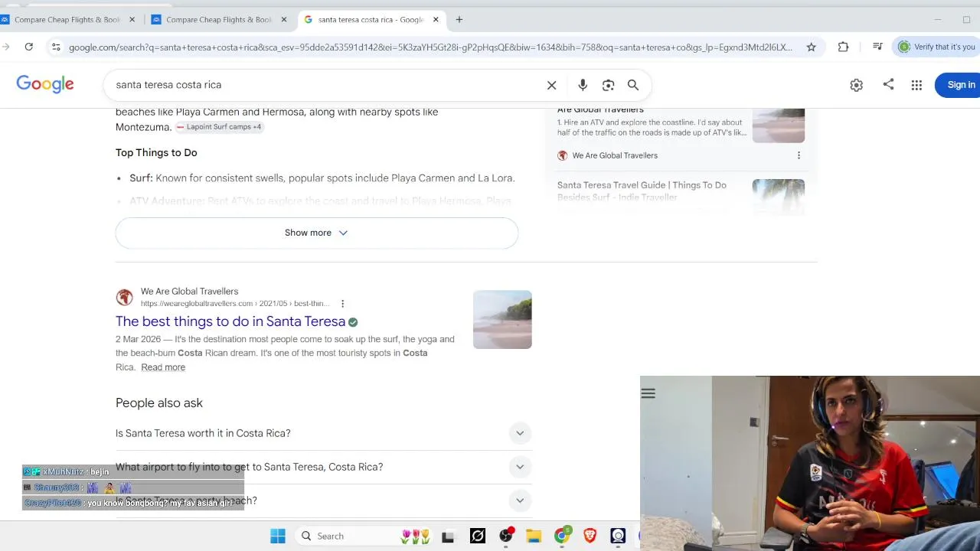Screen dimensions: 980x551
Task: Reload the page with the refresh icon
Action: pyautogui.click(x=28, y=47)
